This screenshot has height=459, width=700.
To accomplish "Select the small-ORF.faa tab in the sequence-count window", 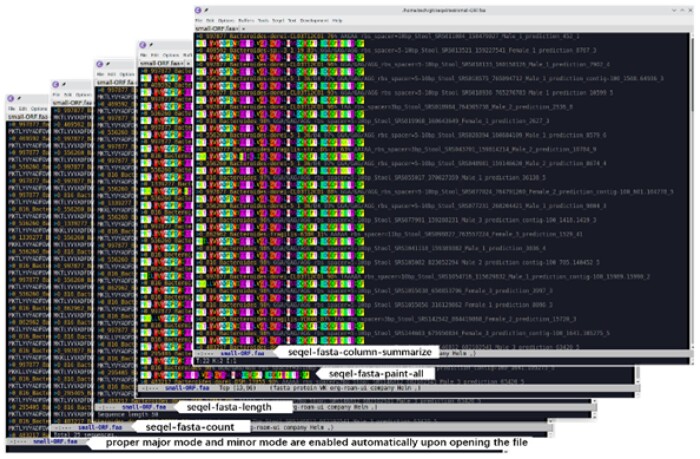I will tap(72, 103).
